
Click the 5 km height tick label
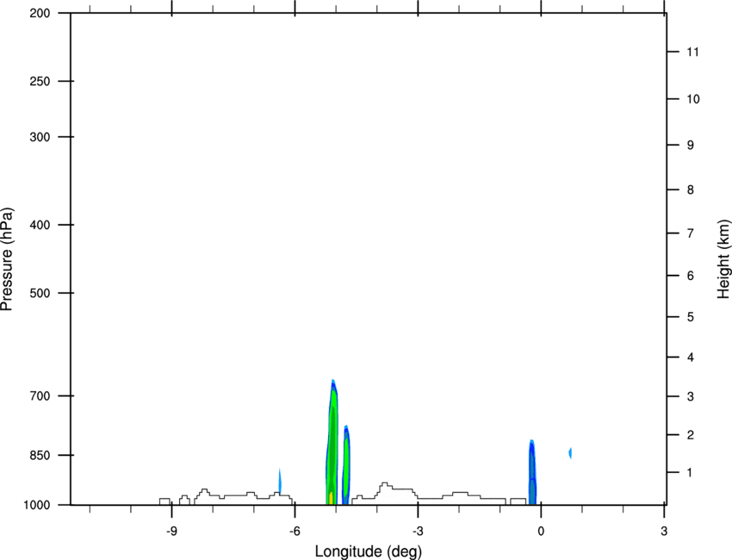691,317
